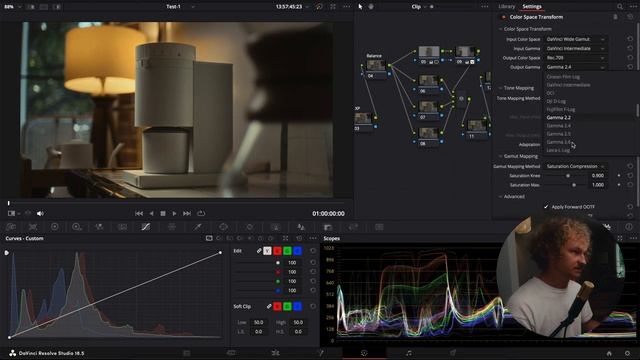Select the blue Soft Clip channel
Screen dimensions: 640x360
point(298,306)
